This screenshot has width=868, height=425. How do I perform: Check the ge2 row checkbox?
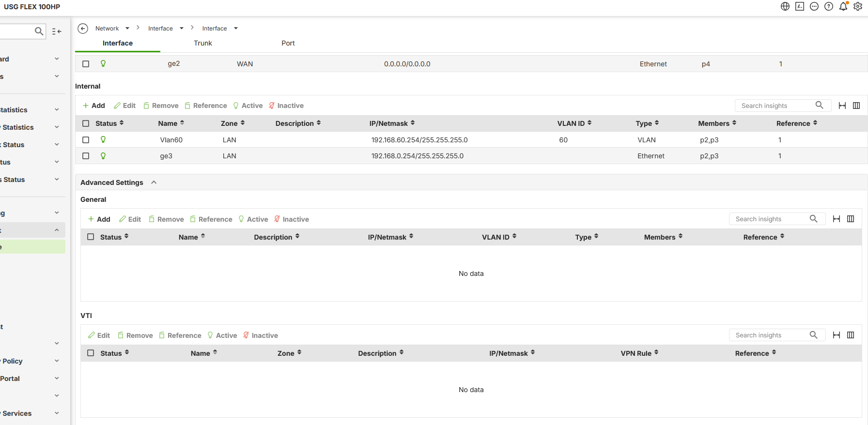pos(86,64)
